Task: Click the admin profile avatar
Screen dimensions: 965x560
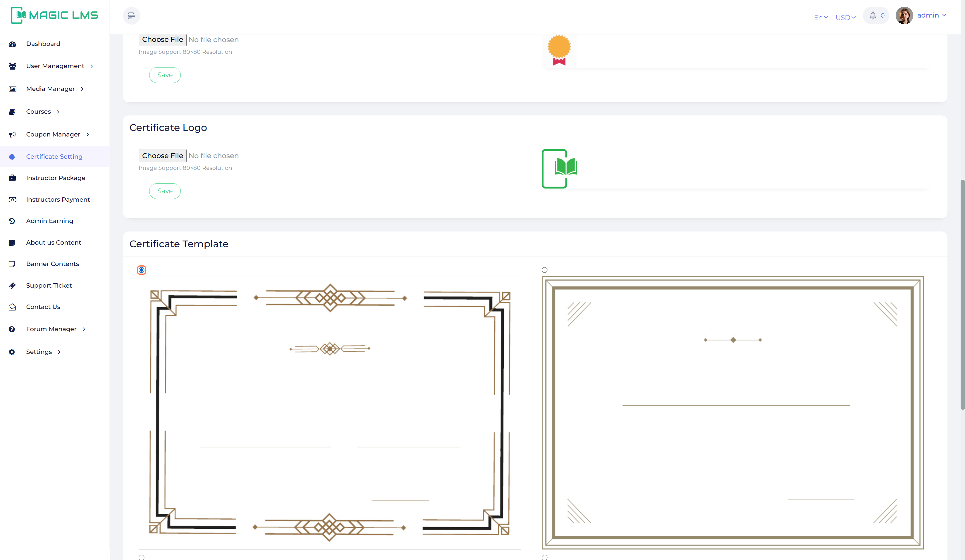Action: [904, 16]
